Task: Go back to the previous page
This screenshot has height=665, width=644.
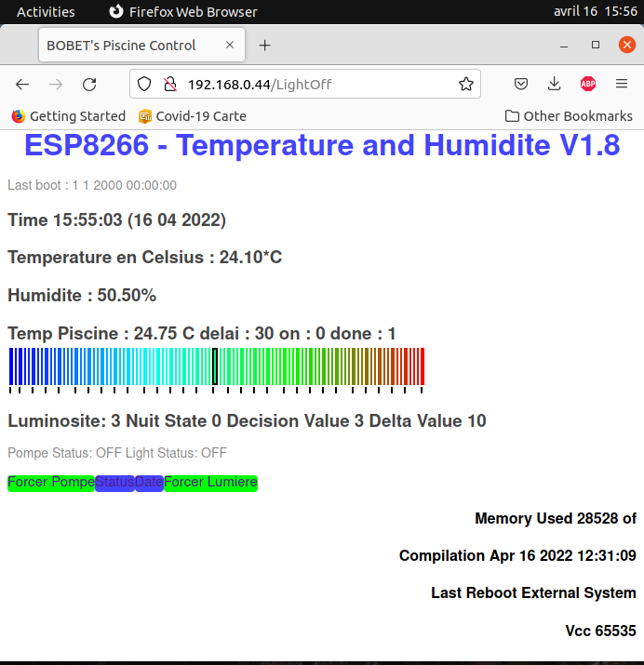Action: (x=22, y=85)
